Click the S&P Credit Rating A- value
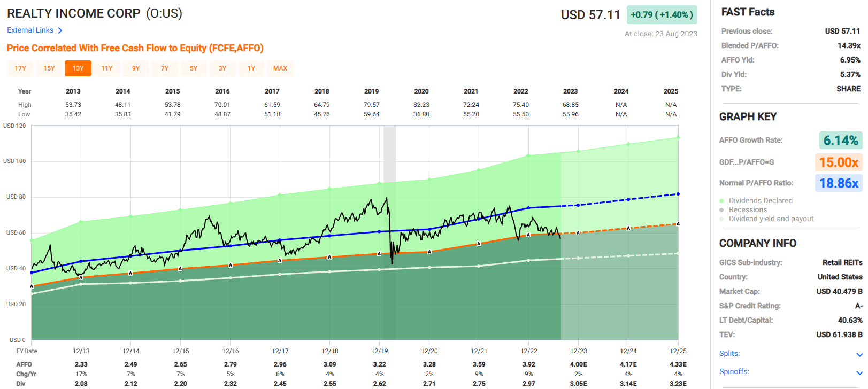The width and height of the screenshot is (868, 389). 858,306
